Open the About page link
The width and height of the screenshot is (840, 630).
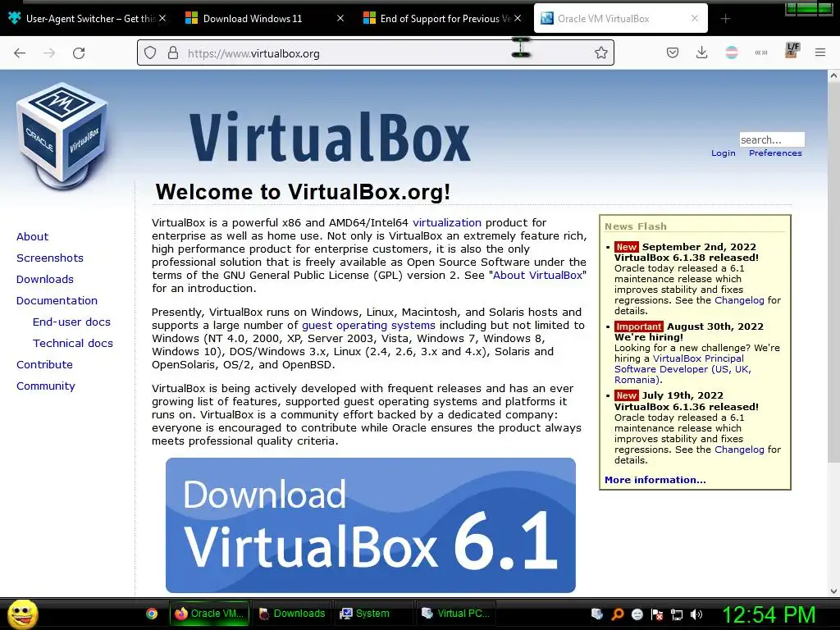[32, 236]
